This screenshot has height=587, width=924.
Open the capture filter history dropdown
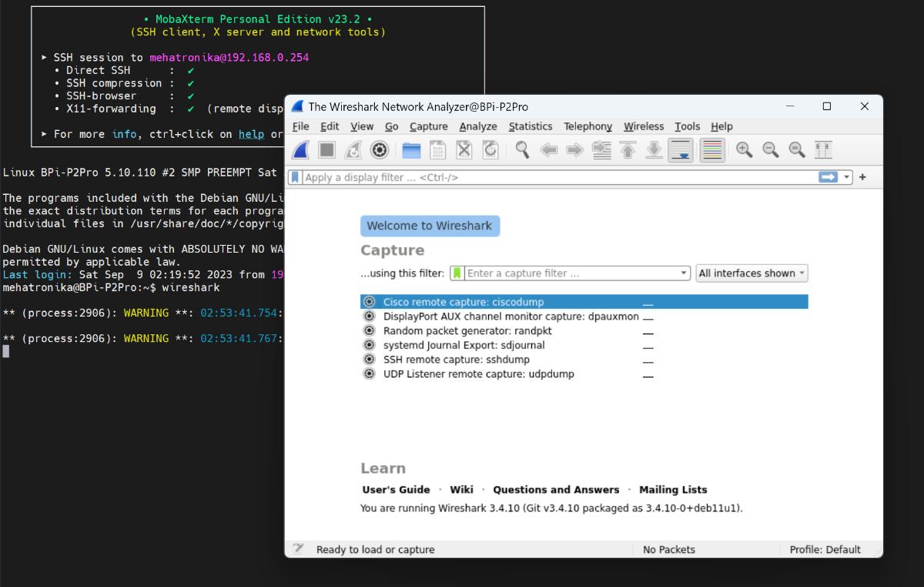pyautogui.click(x=684, y=273)
